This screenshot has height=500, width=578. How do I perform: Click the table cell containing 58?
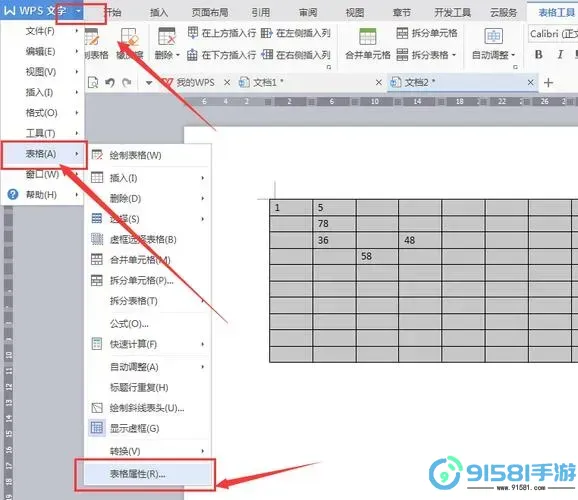coord(377,256)
